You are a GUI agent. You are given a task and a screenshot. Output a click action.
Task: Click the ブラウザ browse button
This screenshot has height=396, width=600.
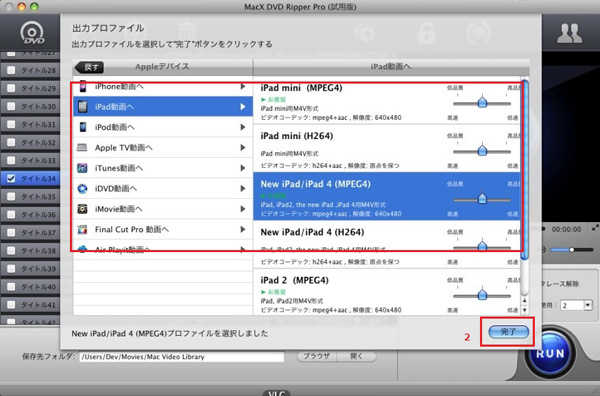(x=317, y=356)
